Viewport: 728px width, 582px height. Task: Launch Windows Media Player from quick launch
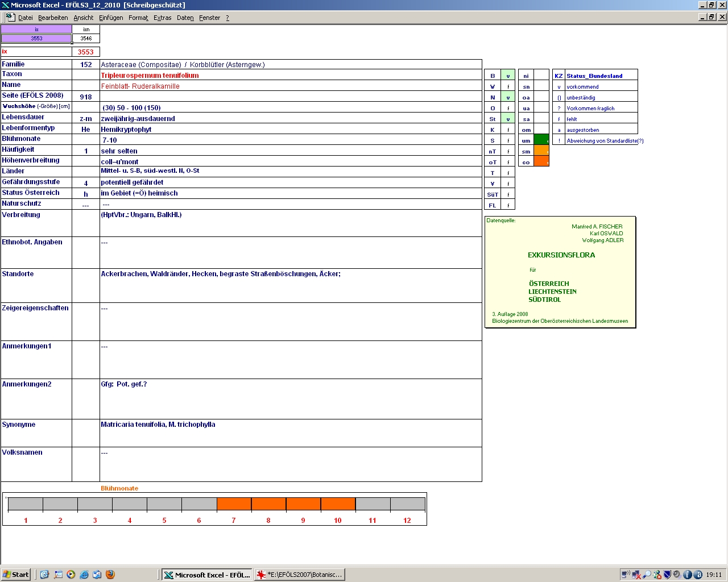(x=71, y=575)
